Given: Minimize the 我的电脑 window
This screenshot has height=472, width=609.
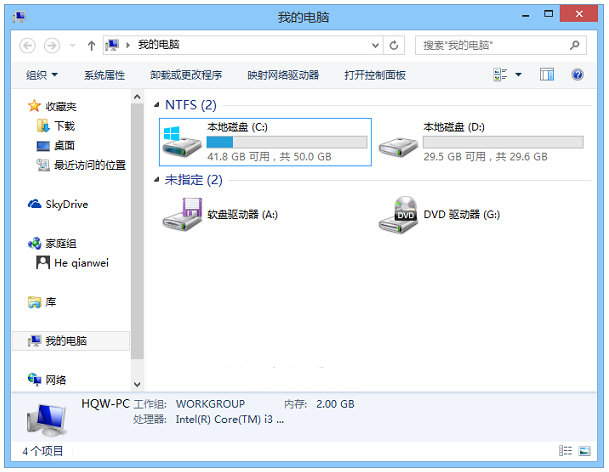Looking at the screenshot, I should (526, 15).
